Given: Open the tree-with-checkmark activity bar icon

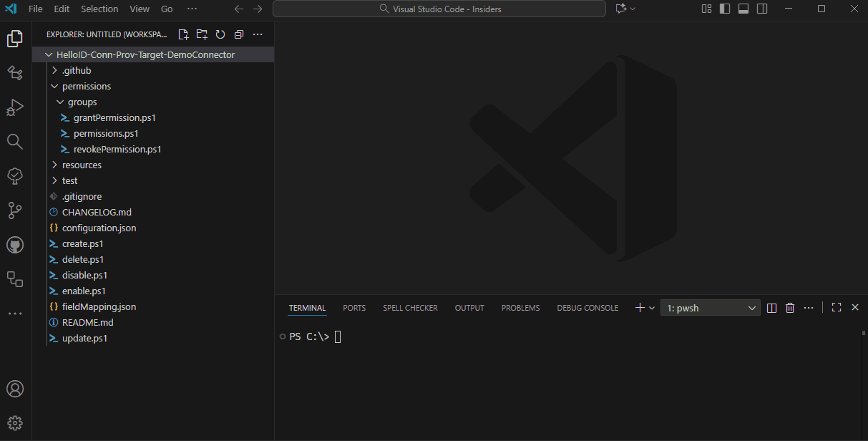Looking at the screenshot, I should point(15,175).
